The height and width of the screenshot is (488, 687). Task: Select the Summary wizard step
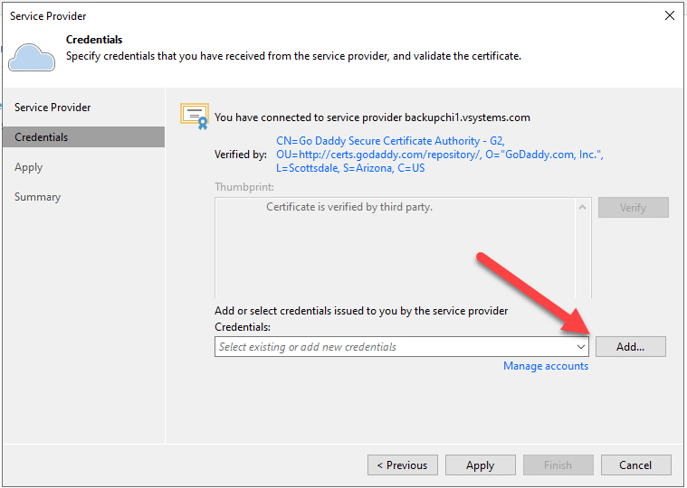click(x=38, y=197)
